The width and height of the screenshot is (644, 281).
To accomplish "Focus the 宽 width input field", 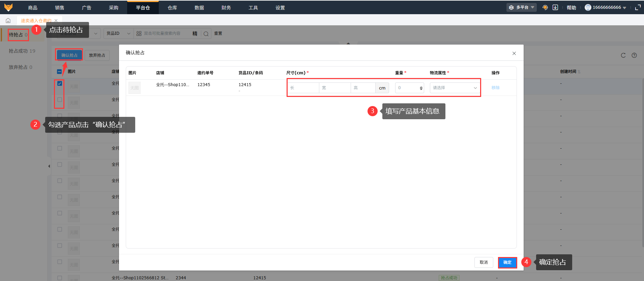I will 335,88.
